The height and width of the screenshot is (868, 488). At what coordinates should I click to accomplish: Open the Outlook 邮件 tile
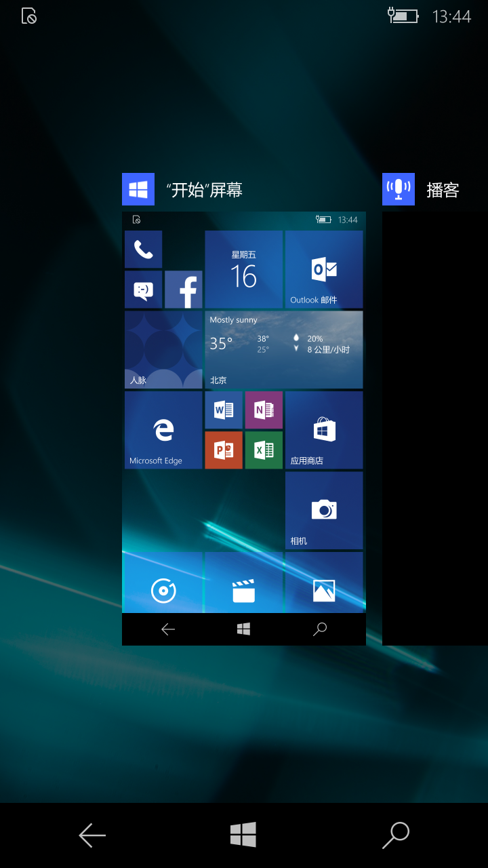[x=324, y=269]
